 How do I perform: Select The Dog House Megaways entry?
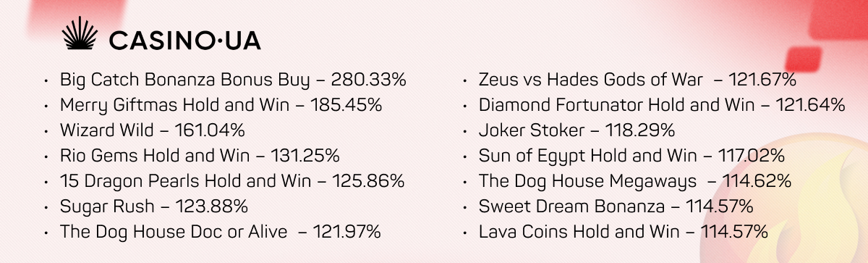pos(635,181)
